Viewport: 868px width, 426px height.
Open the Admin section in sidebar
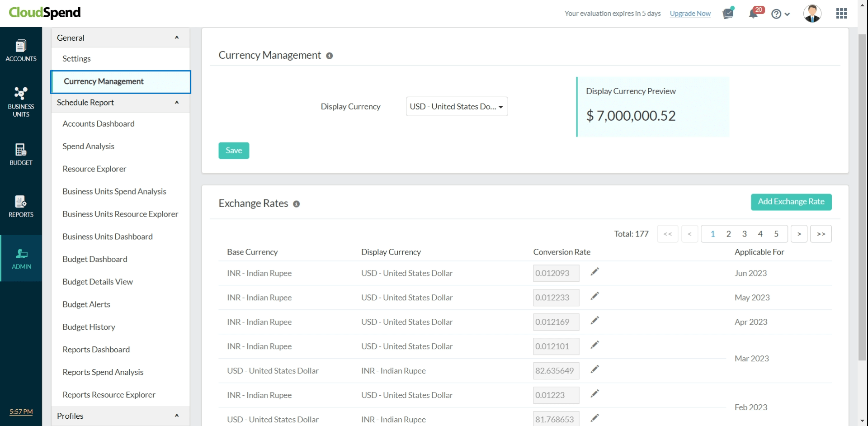point(21,258)
